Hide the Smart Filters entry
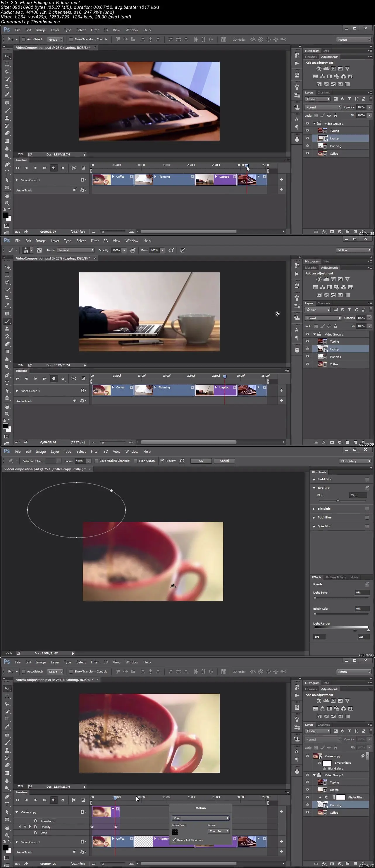The width and height of the screenshot is (375, 868). [319, 763]
